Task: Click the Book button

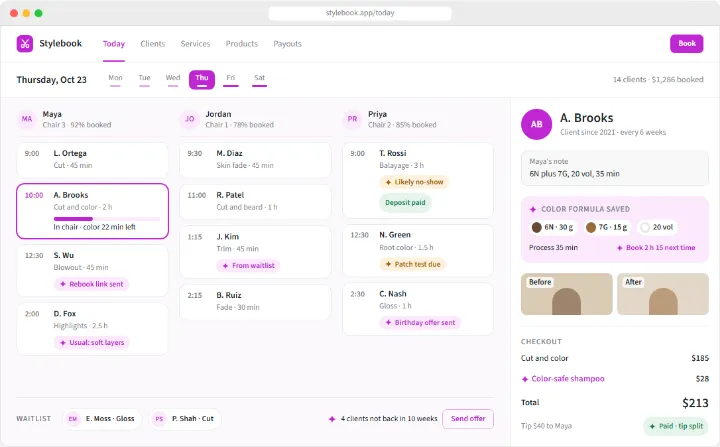Action: tap(686, 44)
